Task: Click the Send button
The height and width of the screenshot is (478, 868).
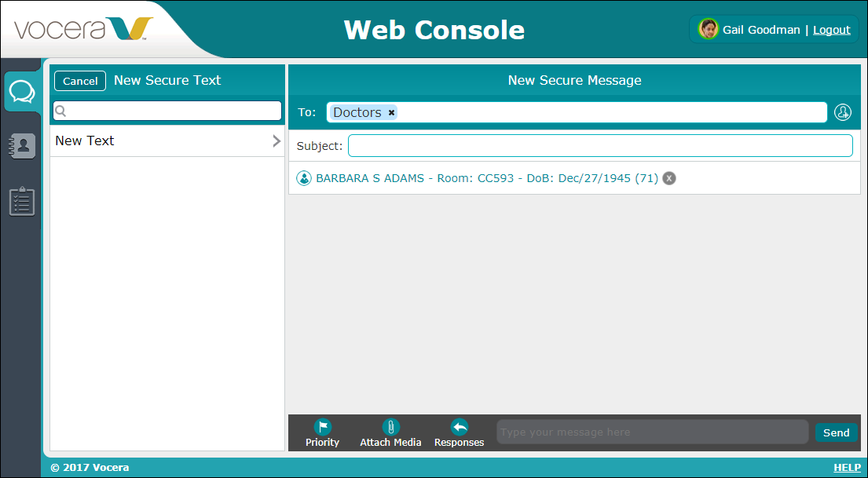Action: click(x=836, y=432)
